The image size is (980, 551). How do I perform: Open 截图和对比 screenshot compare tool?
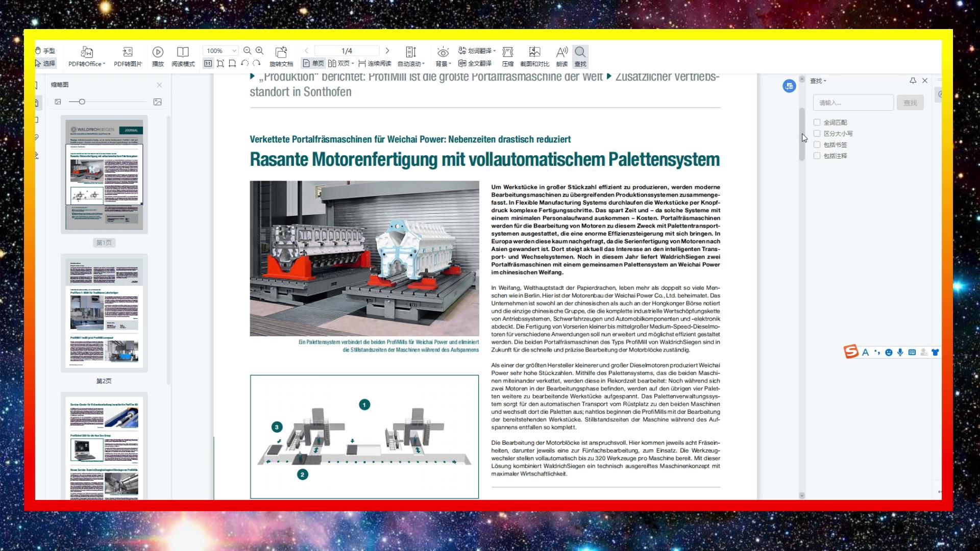pyautogui.click(x=534, y=52)
